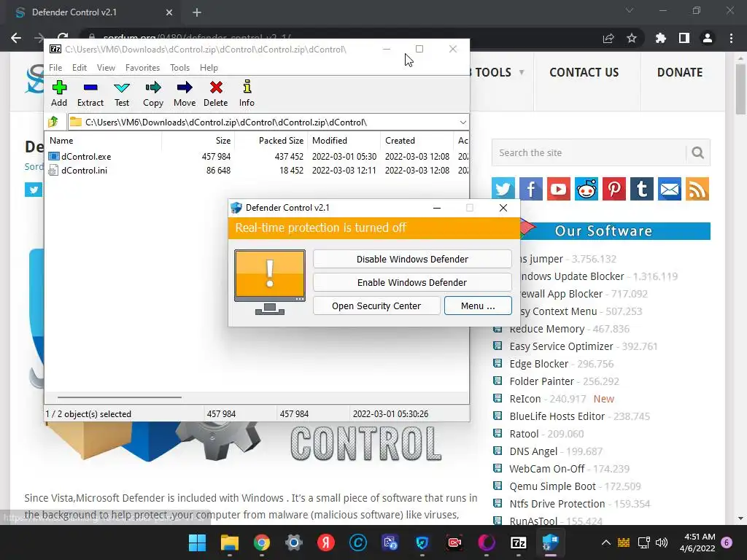This screenshot has height=560, width=747.
Task: Open the Reddit social icon
Action: coord(587,189)
